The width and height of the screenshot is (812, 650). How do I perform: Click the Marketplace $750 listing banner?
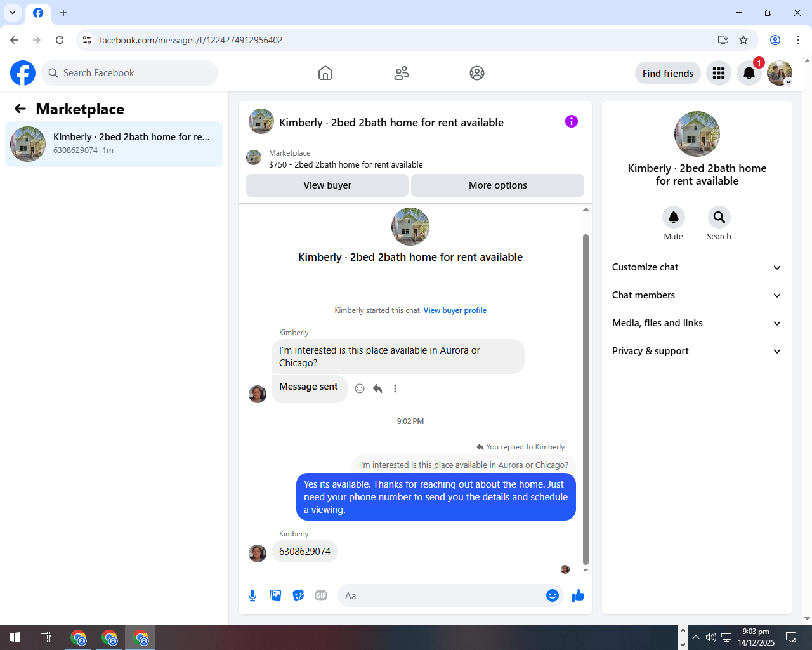(x=415, y=159)
